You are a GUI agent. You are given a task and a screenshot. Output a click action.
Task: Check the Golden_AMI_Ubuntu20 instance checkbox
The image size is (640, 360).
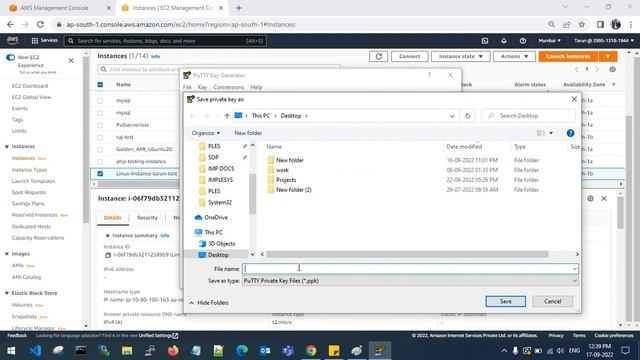tap(100, 149)
